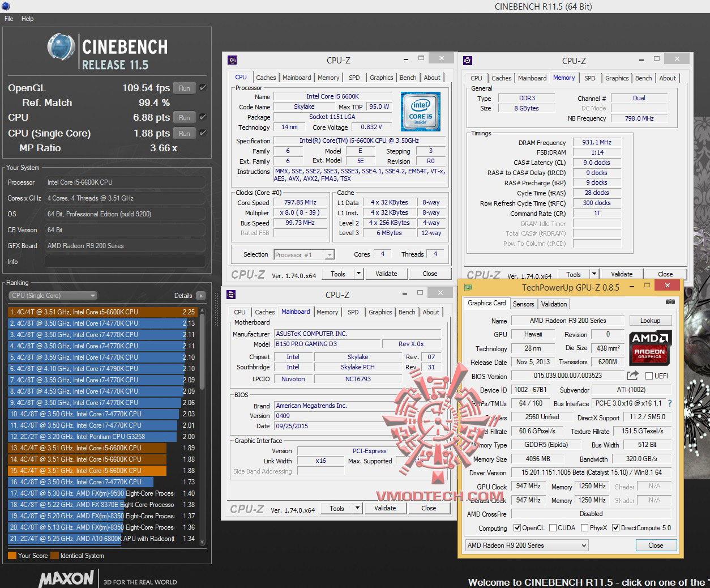Click the GPU-Z camera screenshot icon
The width and height of the screenshot is (710, 588).
(670, 302)
